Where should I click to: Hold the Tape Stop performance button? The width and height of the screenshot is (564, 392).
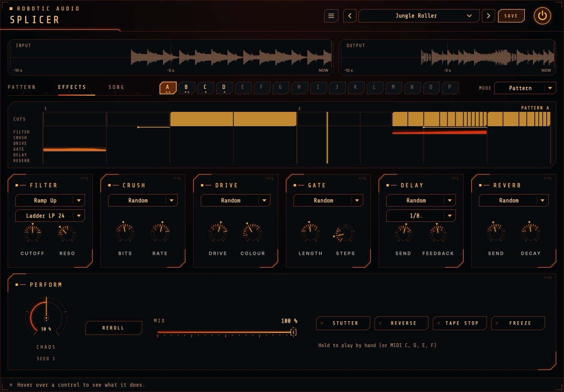click(460, 323)
